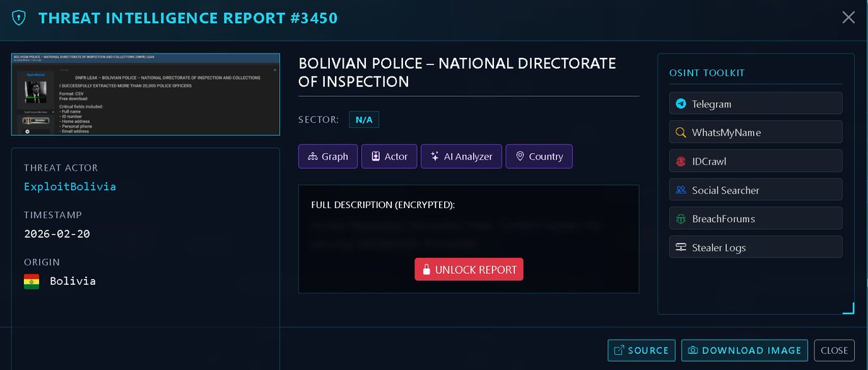Click the padlock icon on Unlock Report
The width and height of the screenshot is (868, 370).
tap(426, 270)
